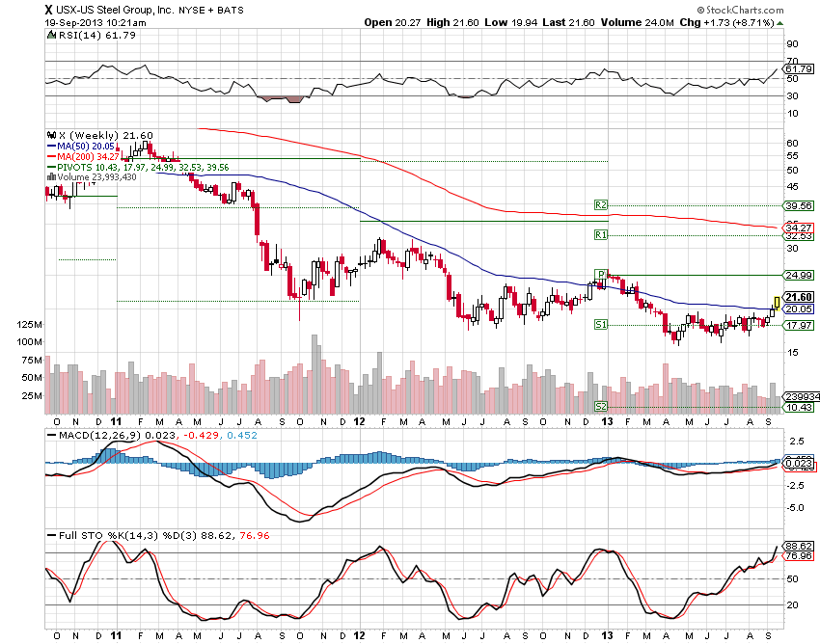Click the black Full STO legend line sample
Screen dimensions: 820x644
point(52,535)
